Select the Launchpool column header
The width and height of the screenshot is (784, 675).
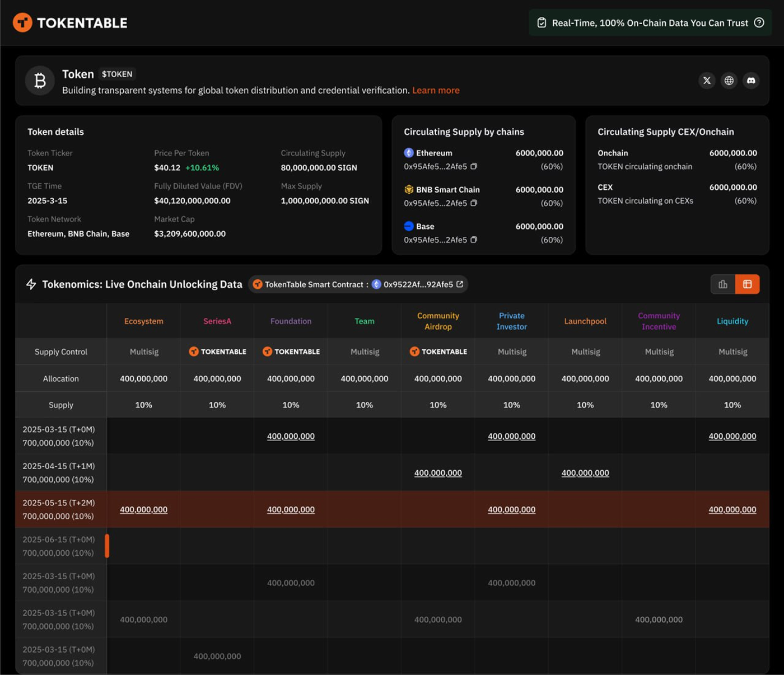pyautogui.click(x=585, y=321)
